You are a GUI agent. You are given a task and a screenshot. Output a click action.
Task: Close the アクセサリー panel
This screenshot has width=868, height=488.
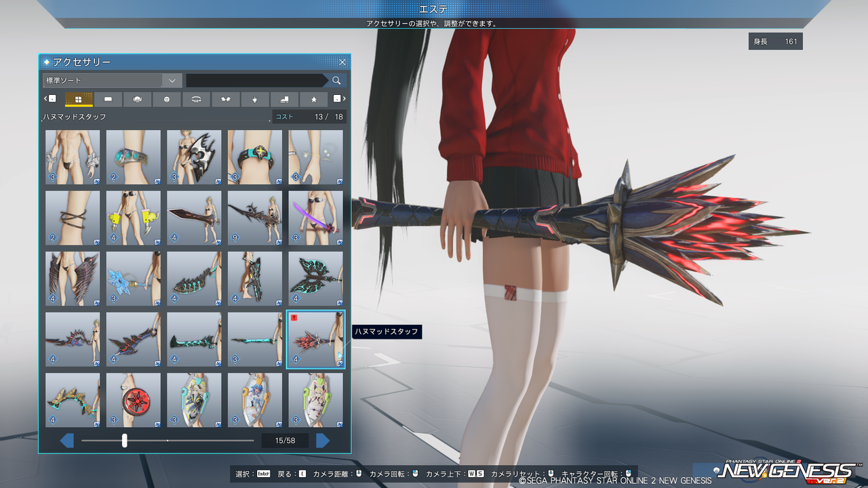[x=342, y=62]
